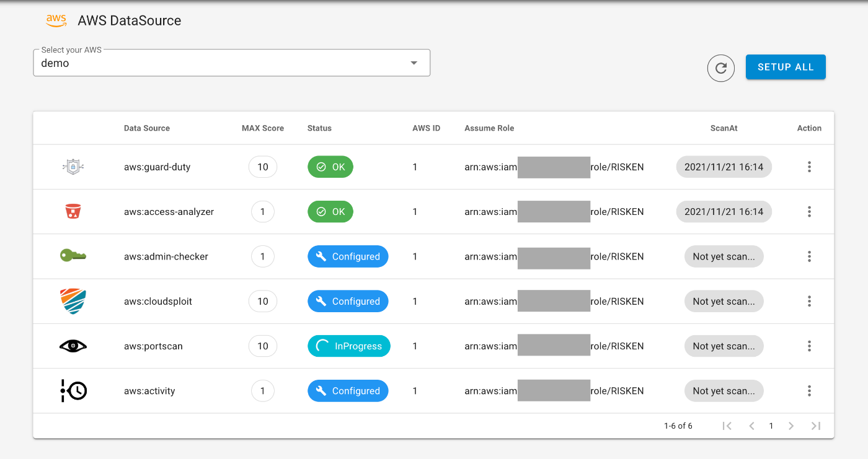The height and width of the screenshot is (459, 868).
Task: Click the AWS ID column header
Action: click(427, 128)
